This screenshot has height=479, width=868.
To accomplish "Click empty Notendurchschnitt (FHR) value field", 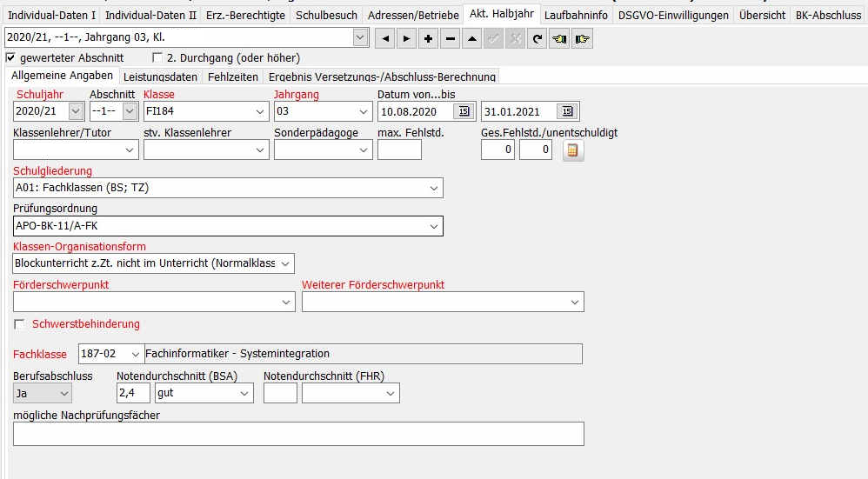I will (x=280, y=393).
